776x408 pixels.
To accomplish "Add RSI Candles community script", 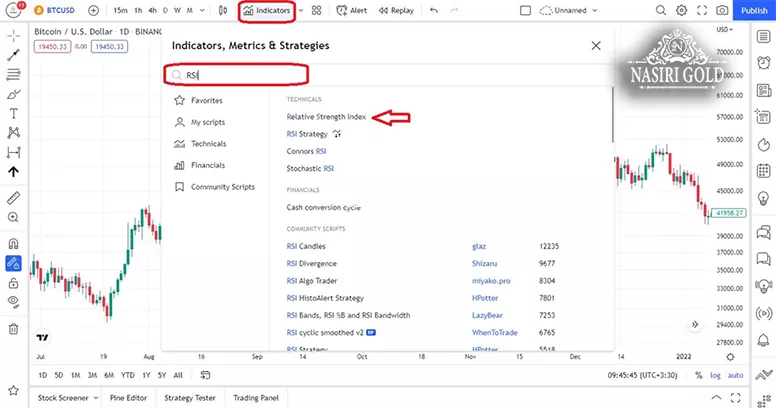I will click(x=306, y=246).
